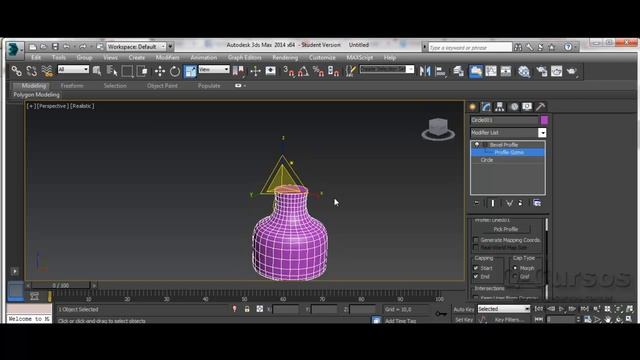Open the Rendered Frame Window icon
This screenshot has width=640, height=360.
[557, 71]
